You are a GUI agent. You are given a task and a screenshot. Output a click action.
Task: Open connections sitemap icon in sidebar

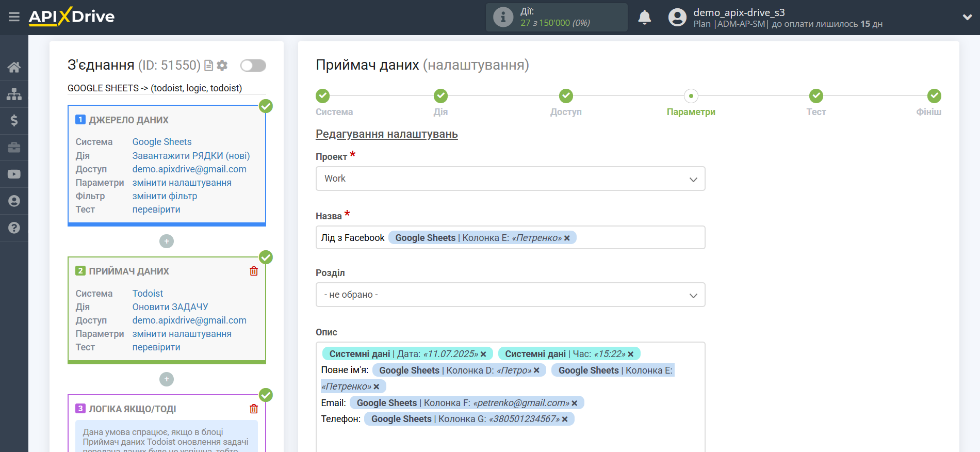click(14, 94)
